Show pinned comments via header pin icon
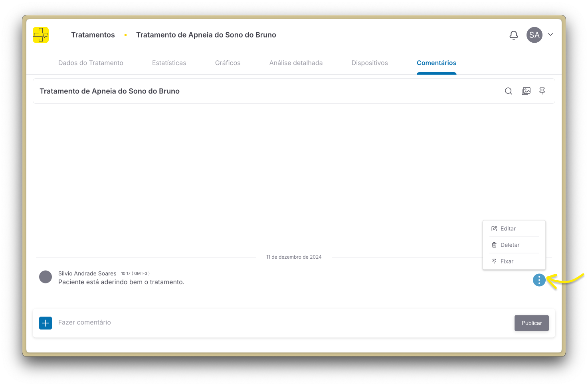588x386 pixels. tap(542, 91)
